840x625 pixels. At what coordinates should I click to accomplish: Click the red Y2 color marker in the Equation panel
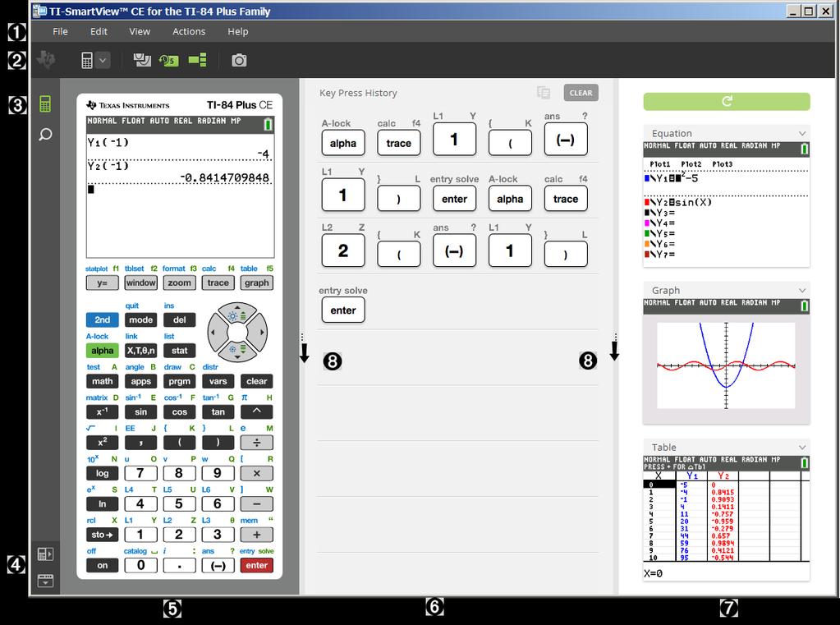click(x=646, y=202)
